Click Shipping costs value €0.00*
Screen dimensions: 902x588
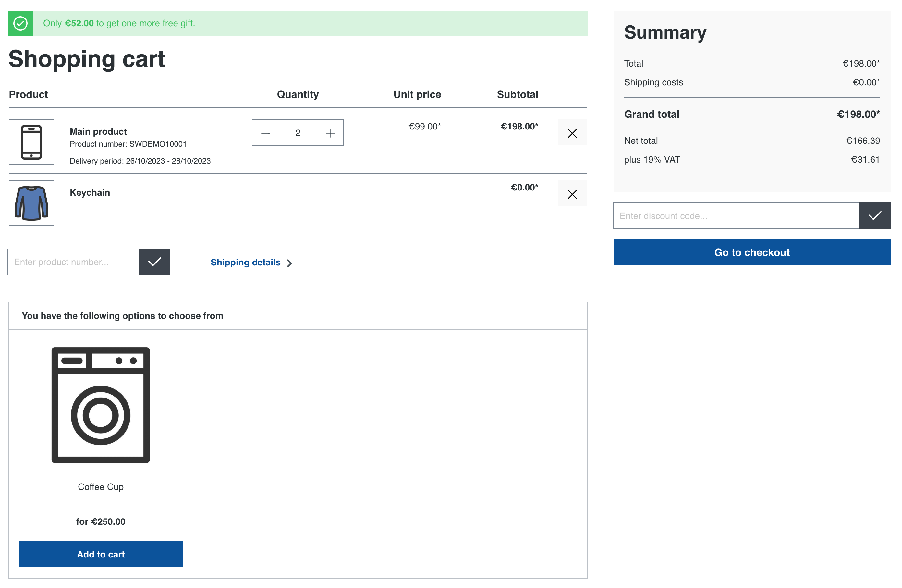click(866, 82)
